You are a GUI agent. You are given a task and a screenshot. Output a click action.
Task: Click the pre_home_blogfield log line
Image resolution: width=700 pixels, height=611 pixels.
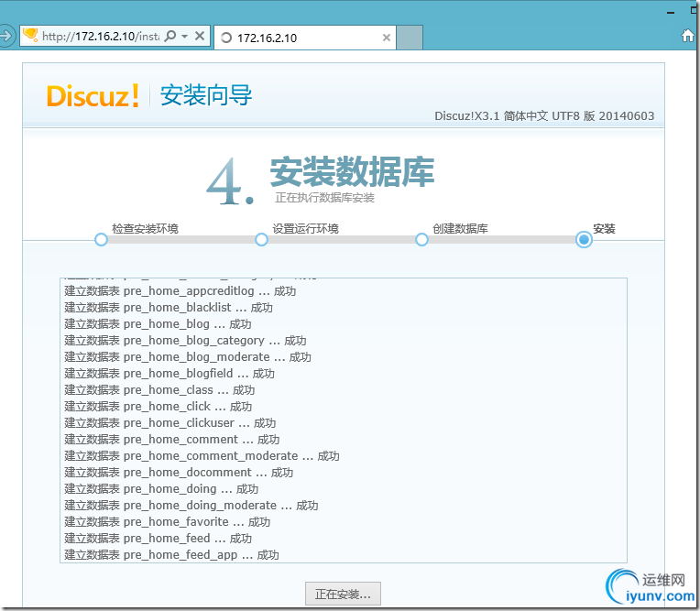click(170, 374)
